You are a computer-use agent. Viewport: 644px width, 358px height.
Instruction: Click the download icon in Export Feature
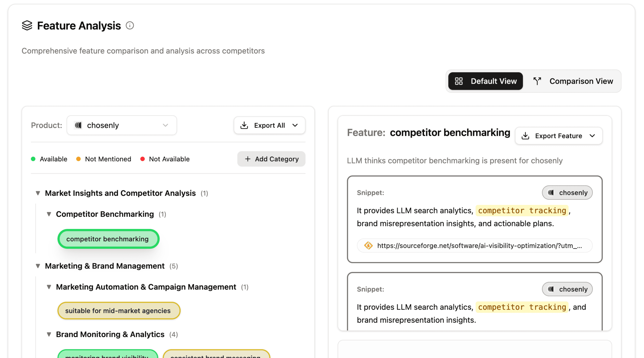pos(525,136)
